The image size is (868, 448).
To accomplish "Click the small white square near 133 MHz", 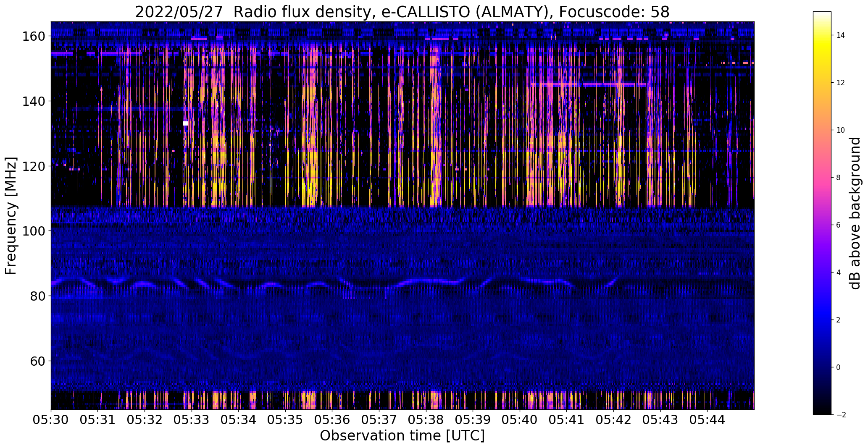I will coord(186,123).
